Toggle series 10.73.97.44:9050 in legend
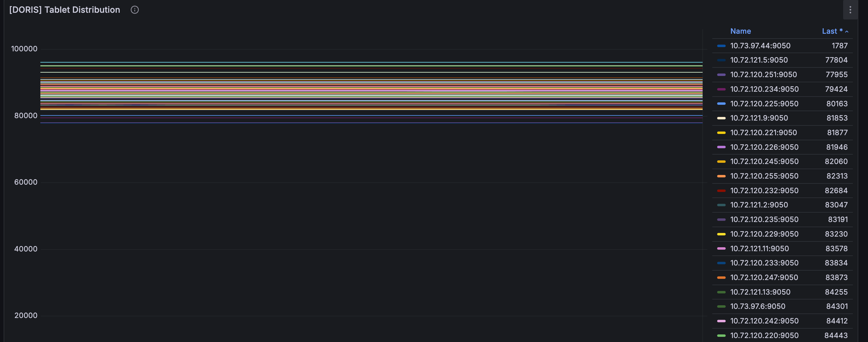Viewport: 868px width, 342px height. (x=760, y=46)
